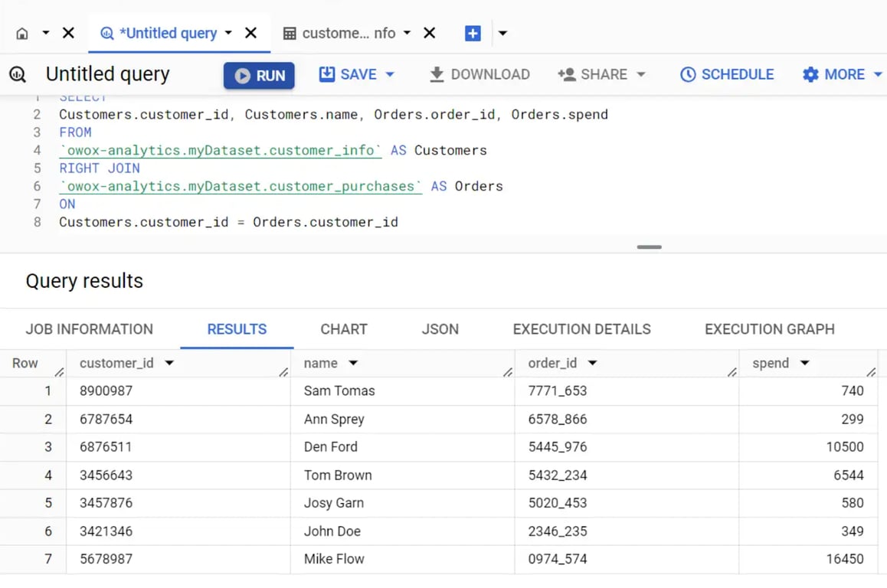Click the customer_purchases table reference in line 6
Image resolution: width=887 pixels, height=588 pixels.
[241, 187]
